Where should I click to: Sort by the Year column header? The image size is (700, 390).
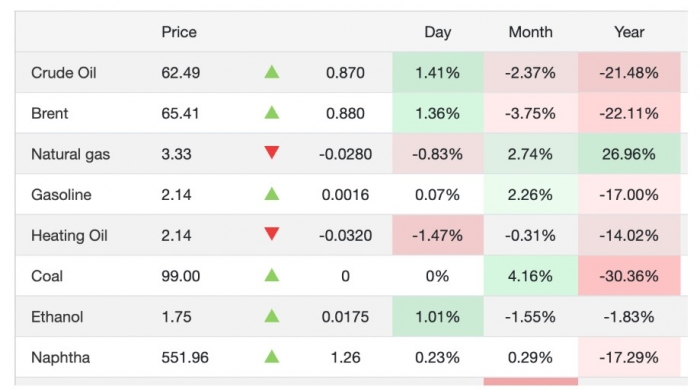tap(629, 32)
